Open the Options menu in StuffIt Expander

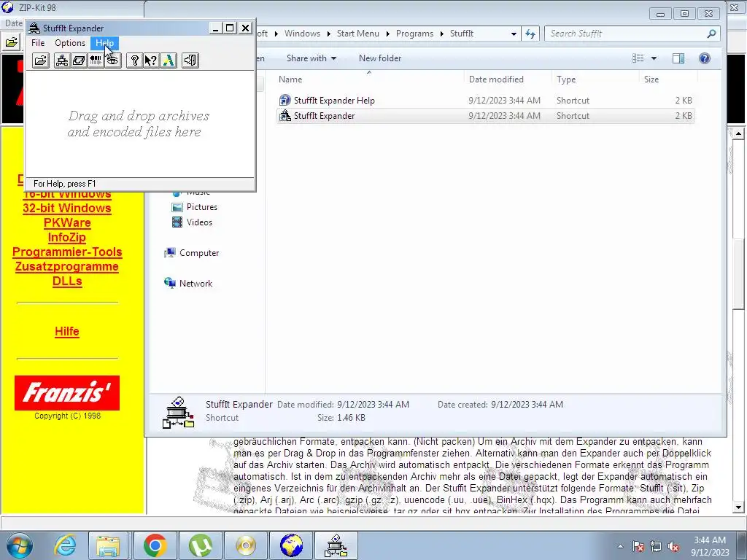point(70,43)
